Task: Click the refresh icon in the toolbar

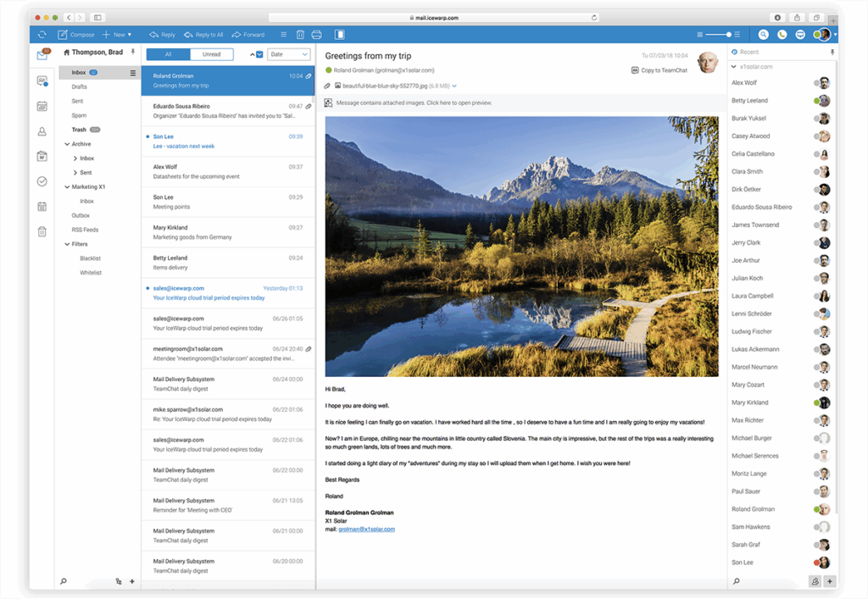Action: [x=42, y=35]
